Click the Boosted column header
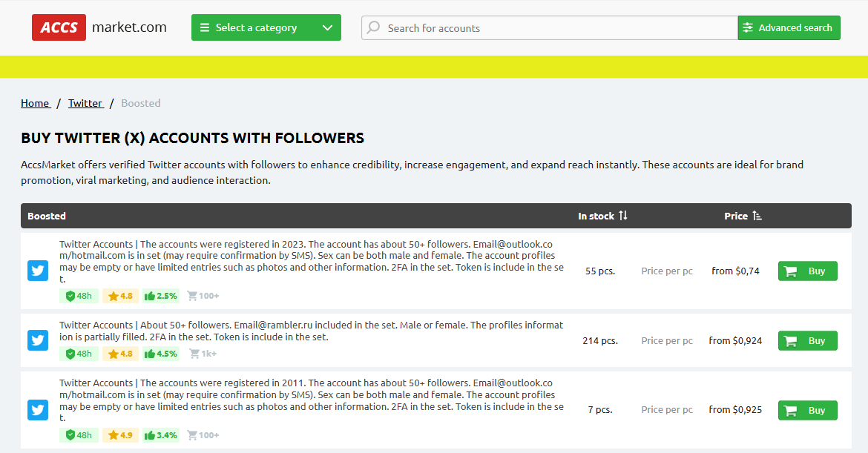Screen dimensions: 868x453 click(47, 216)
